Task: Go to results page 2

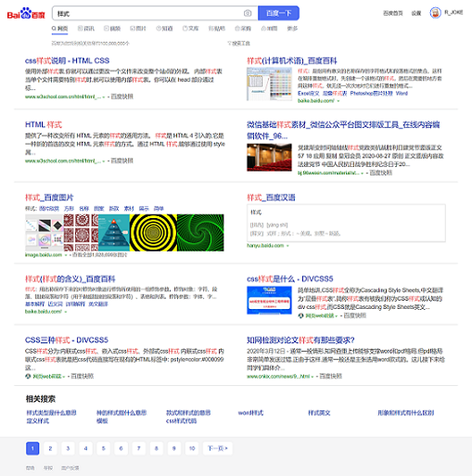Action: [50, 448]
